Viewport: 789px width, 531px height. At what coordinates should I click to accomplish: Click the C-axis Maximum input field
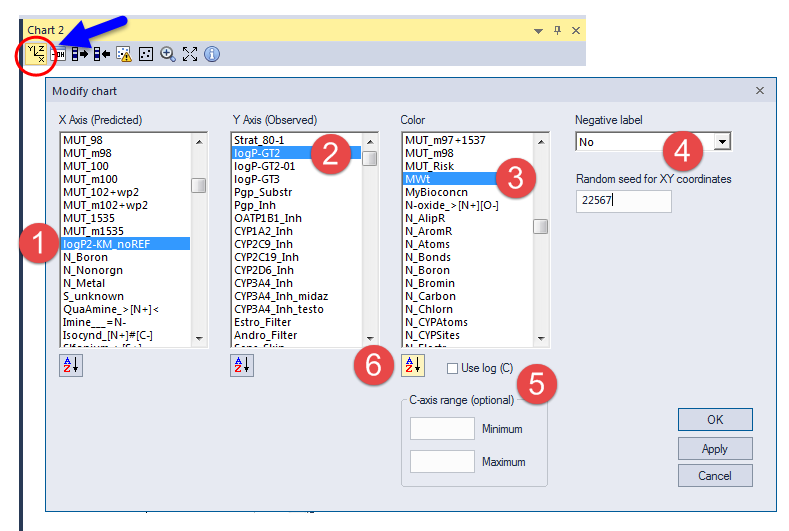442,462
